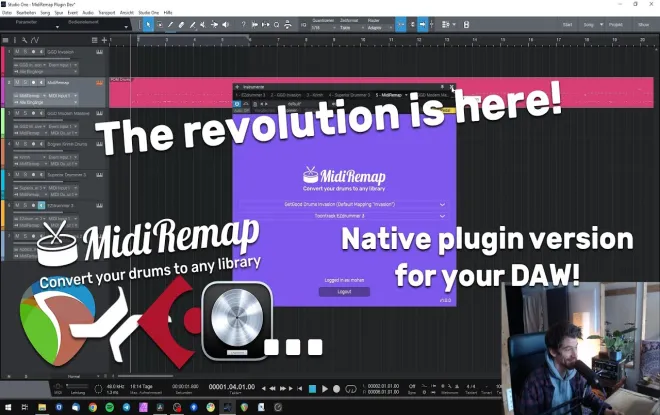Open Chrome from taskbar
The height and width of the screenshot is (415, 660).
[x=93, y=407]
